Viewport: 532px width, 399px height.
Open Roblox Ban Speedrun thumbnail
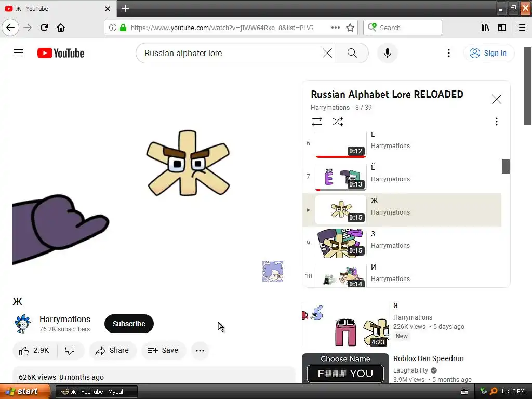click(x=345, y=368)
